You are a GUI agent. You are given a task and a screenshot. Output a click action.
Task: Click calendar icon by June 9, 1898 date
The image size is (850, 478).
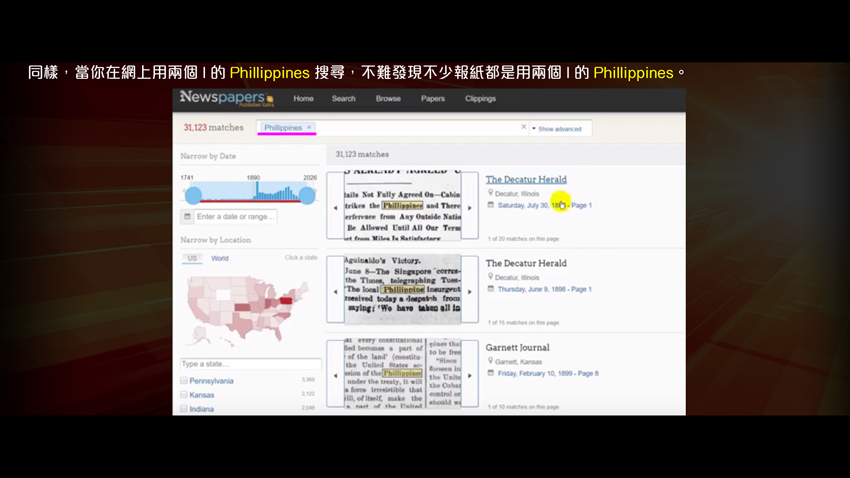(x=491, y=289)
